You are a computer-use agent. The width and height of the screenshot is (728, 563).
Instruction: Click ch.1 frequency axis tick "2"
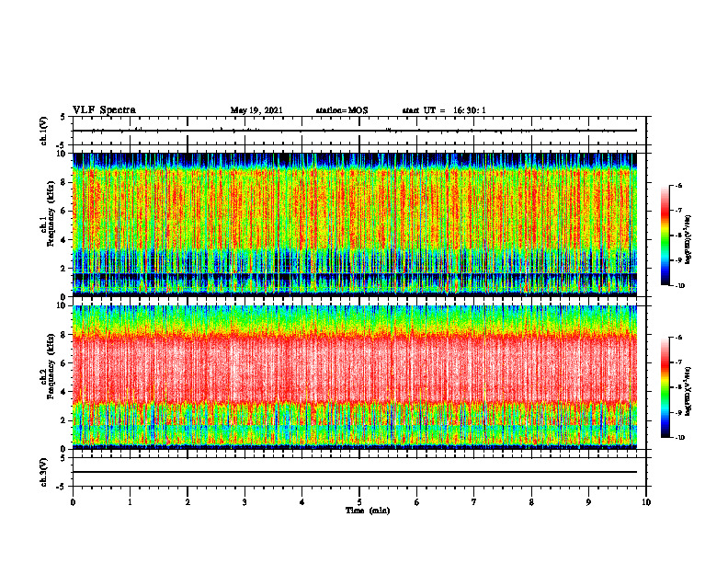(63, 268)
